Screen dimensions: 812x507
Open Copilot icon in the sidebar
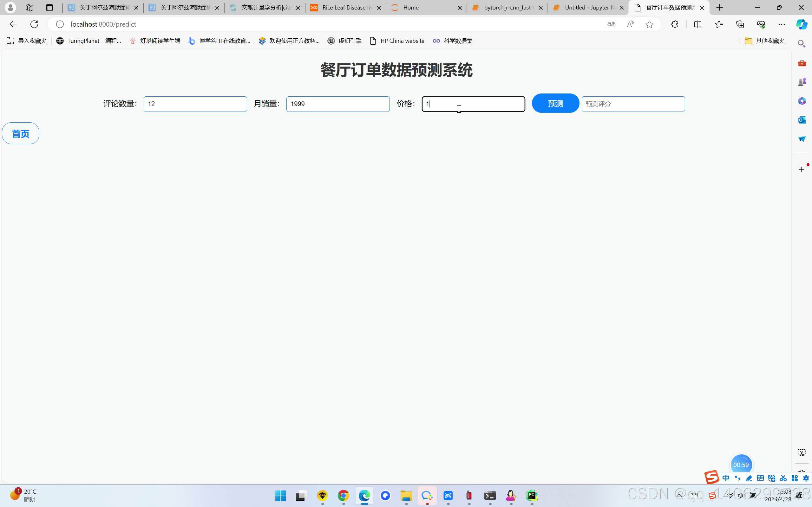(802, 24)
